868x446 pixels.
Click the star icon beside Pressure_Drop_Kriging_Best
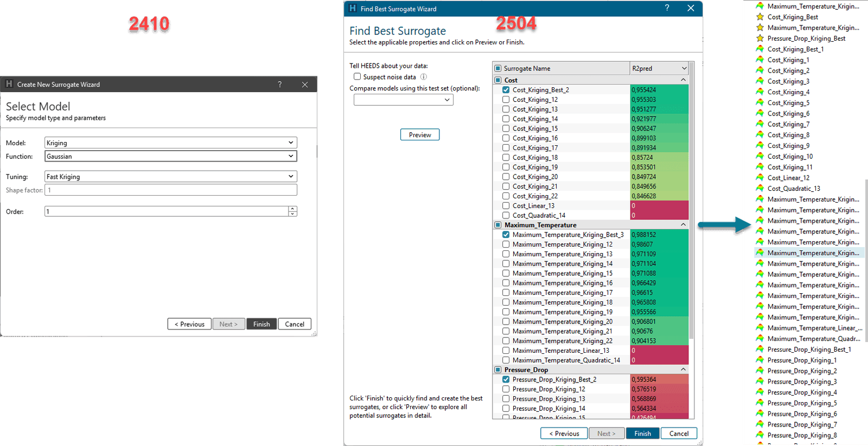[760, 38]
